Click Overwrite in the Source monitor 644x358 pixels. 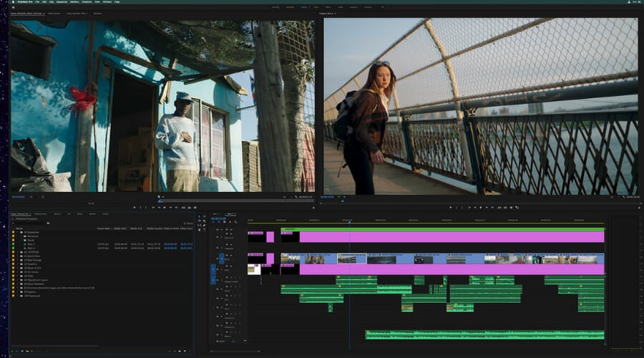[190, 208]
